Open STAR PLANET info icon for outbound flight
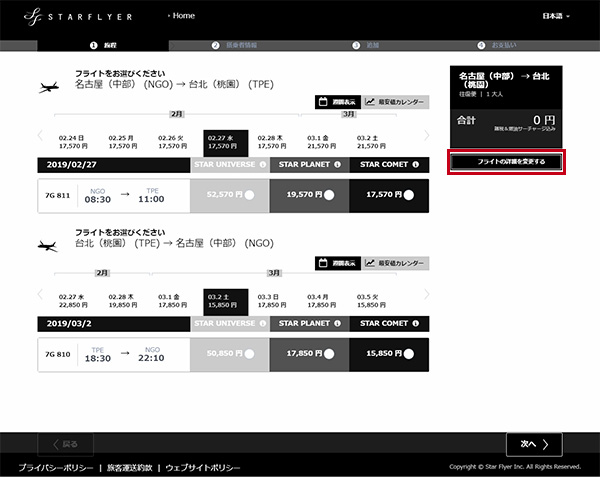 (337, 165)
